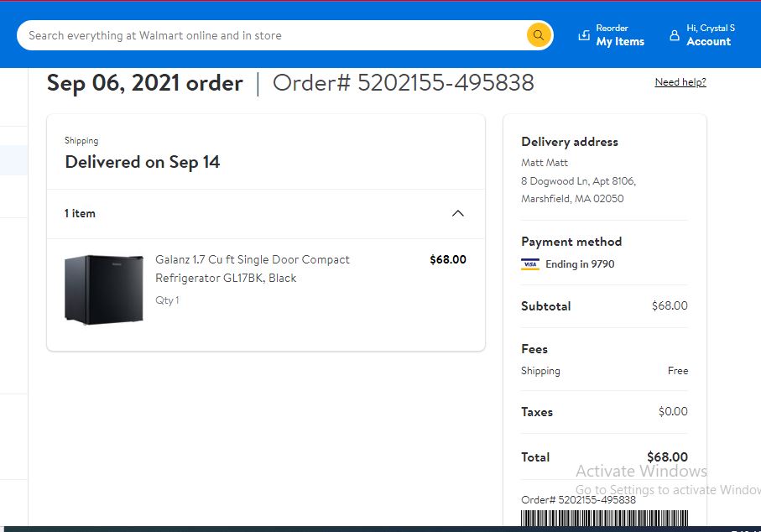The width and height of the screenshot is (761, 532).
Task: Click the yellow search magnifier button
Action: coord(538,35)
